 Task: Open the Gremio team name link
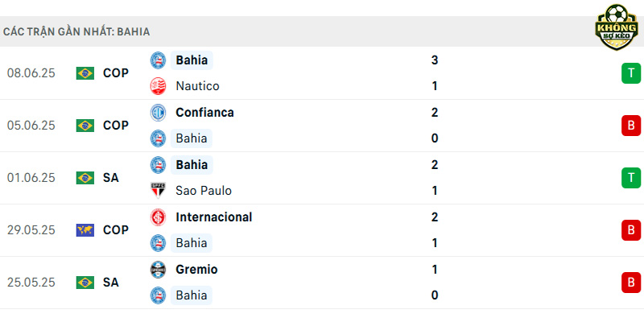pyautogui.click(x=196, y=270)
